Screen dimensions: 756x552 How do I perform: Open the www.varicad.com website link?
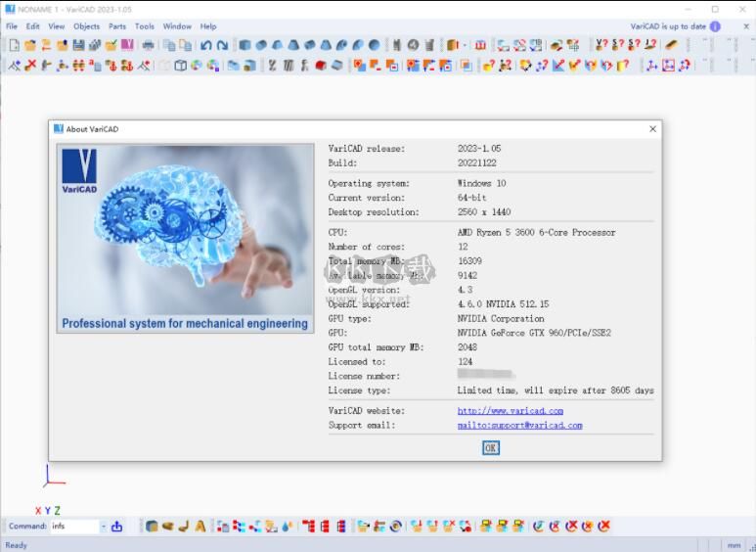coord(510,411)
